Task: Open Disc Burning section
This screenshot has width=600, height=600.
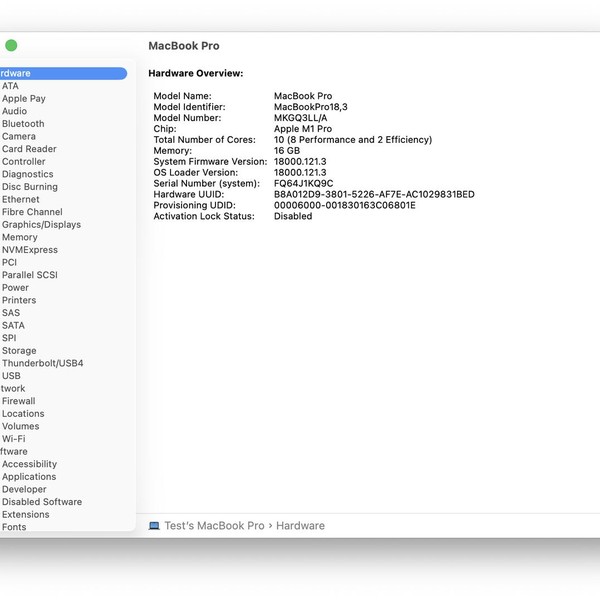Action: point(30,187)
